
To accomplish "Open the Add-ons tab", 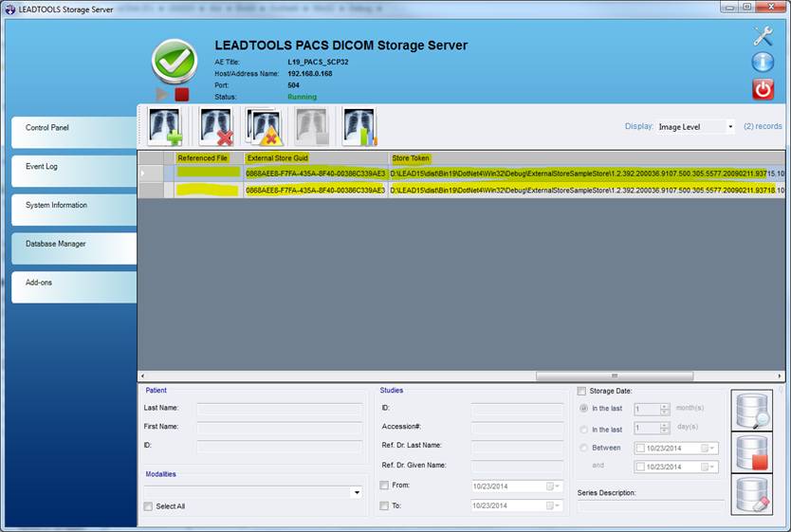I will 74,287.
